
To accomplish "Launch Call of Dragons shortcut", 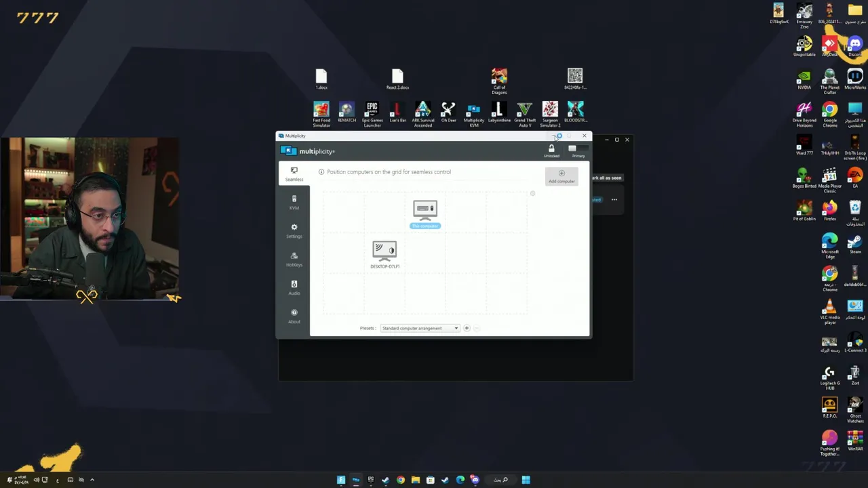I will [499, 81].
